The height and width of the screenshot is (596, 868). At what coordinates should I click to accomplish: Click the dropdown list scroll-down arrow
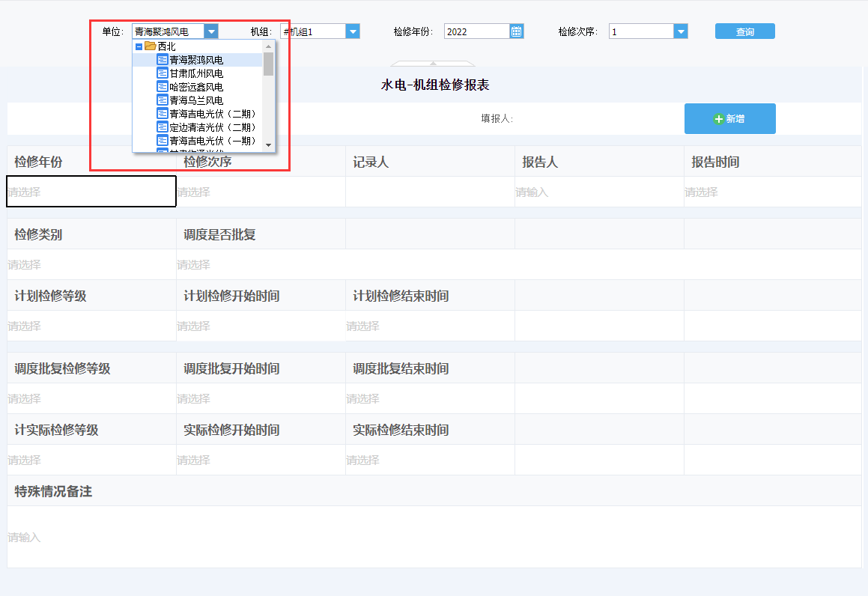click(268, 145)
